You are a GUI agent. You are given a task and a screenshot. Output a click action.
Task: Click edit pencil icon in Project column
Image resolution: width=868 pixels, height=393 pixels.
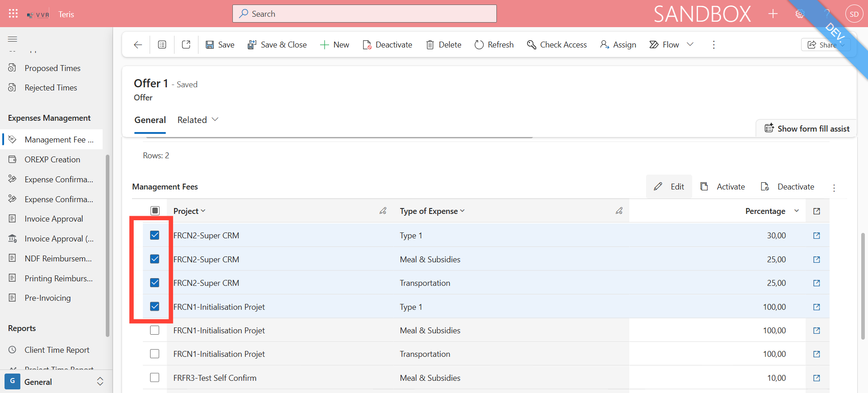tap(383, 211)
